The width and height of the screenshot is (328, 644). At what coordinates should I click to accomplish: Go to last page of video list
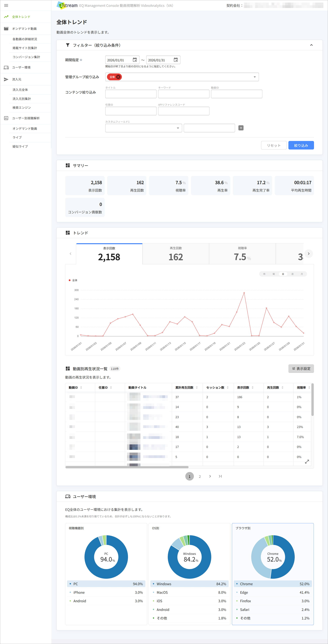point(220,476)
